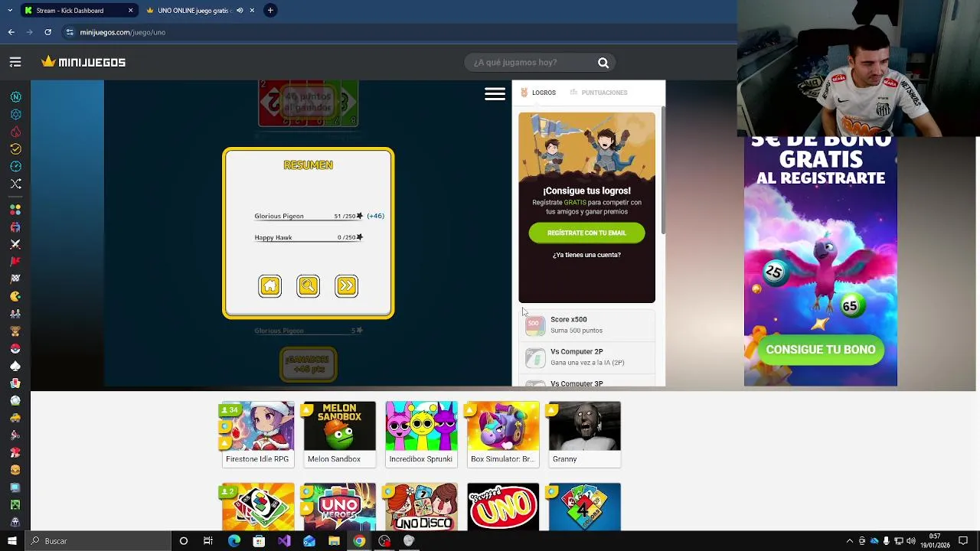The image size is (980, 551).
Task: Click the Pokéball sidebar icon
Action: [15, 348]
